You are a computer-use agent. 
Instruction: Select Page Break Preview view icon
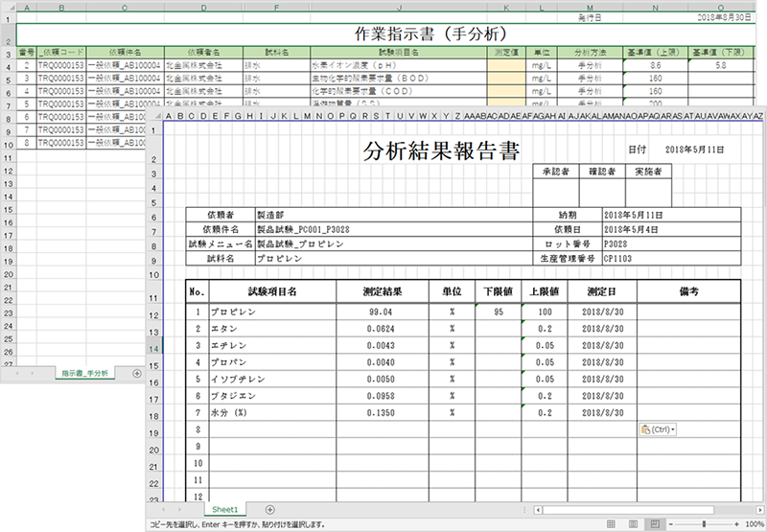click(654, 524)
